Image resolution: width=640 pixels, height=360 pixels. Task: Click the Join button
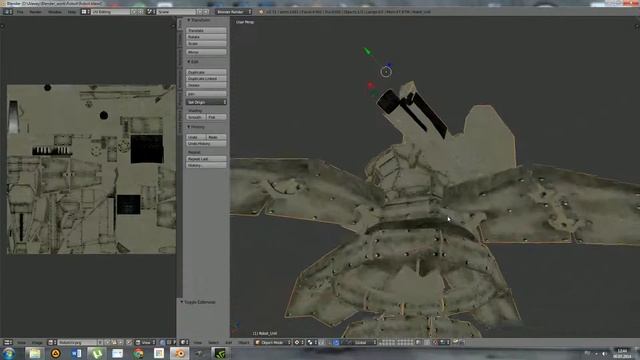(206, 94)
